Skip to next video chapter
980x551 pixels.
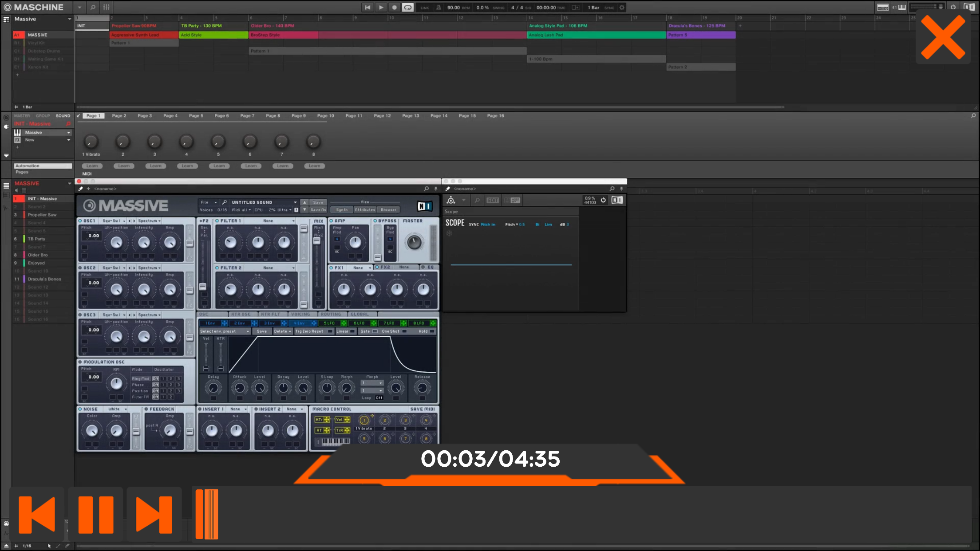(154, 514)
